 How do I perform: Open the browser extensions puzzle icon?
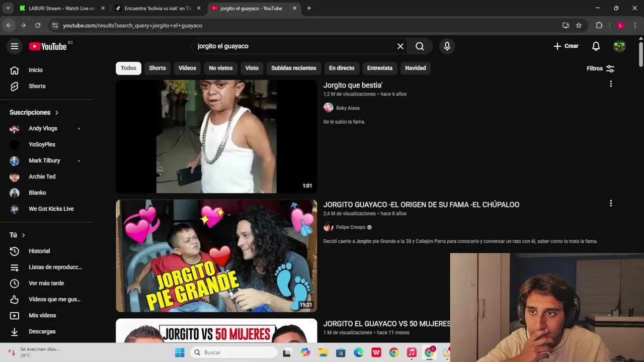(x=599, y=25)
